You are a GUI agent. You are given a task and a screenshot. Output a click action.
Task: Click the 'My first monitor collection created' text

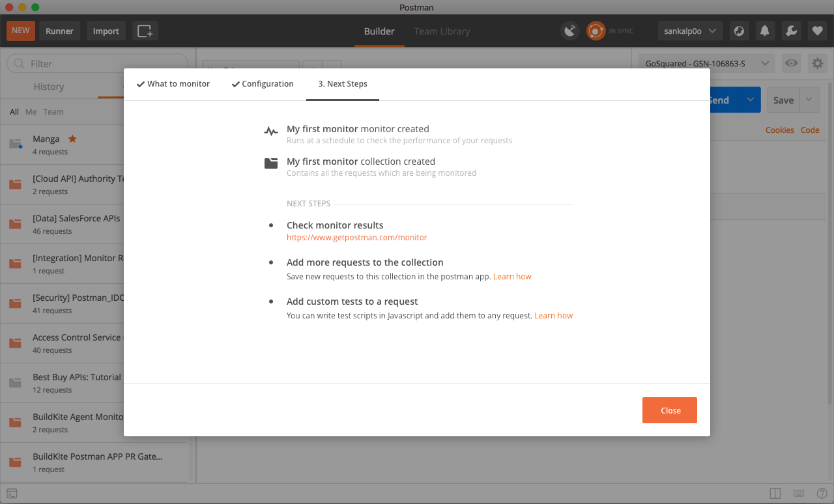[x=361, y=161]
